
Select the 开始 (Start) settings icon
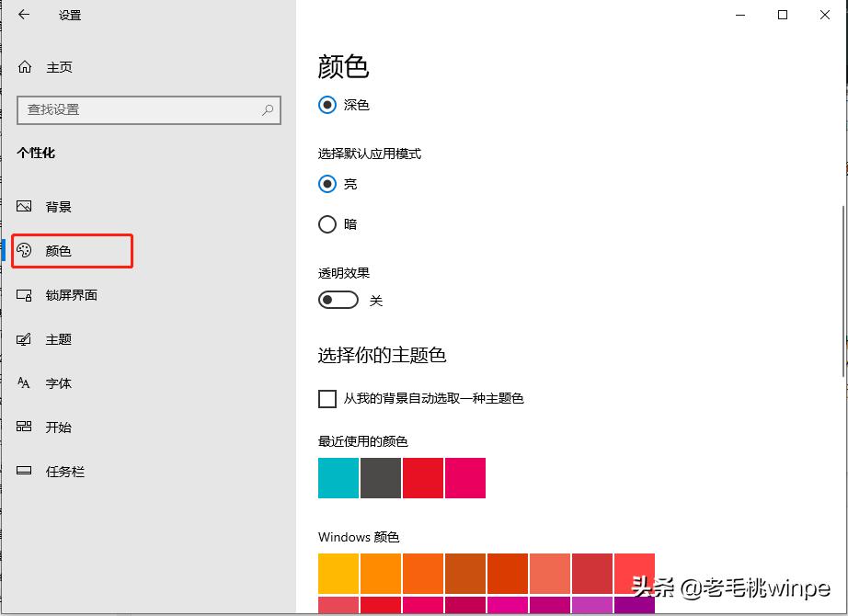click(23, 428)
